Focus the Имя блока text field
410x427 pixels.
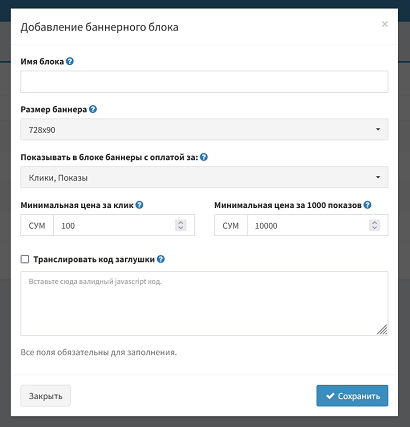[204, 82]
